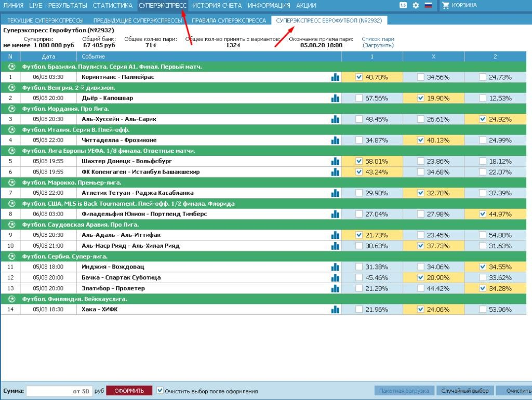The height and width of the screenshot is (400, 532).
Task: Open statistics icon for Аль-Хуссейн - Аль-Сарих
Action: pos(335,119)
